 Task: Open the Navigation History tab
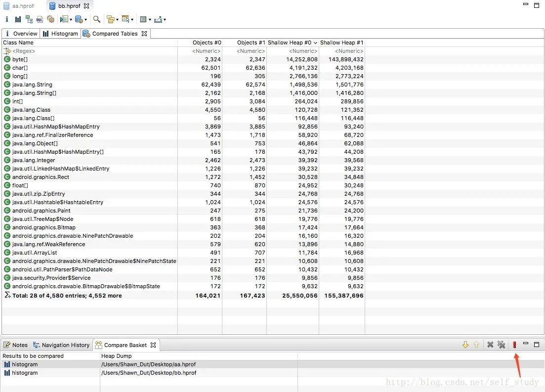pyautogui.click(x=61, y=345)
